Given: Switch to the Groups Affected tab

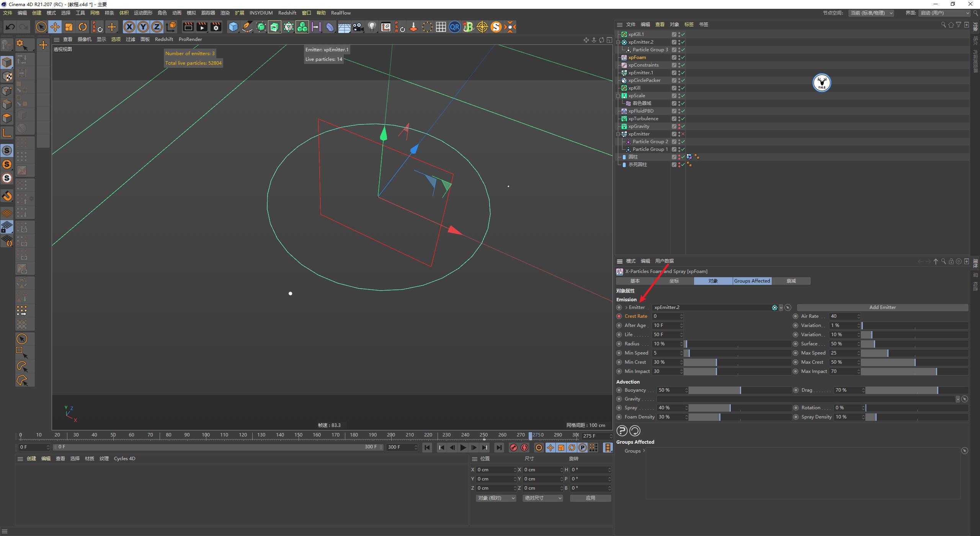Looking at the screenshot, I should 751,281.
